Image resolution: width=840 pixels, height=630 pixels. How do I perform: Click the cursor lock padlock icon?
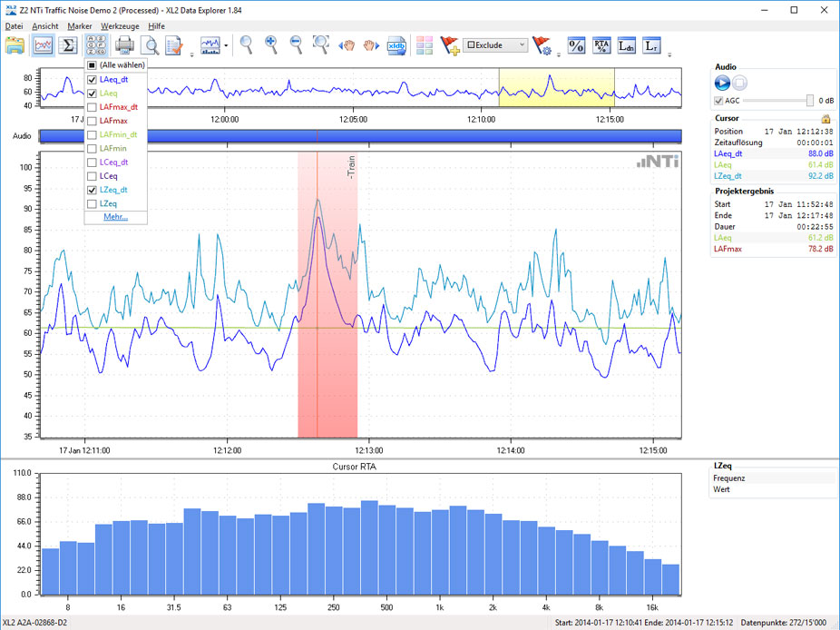[x=825, y=119]
